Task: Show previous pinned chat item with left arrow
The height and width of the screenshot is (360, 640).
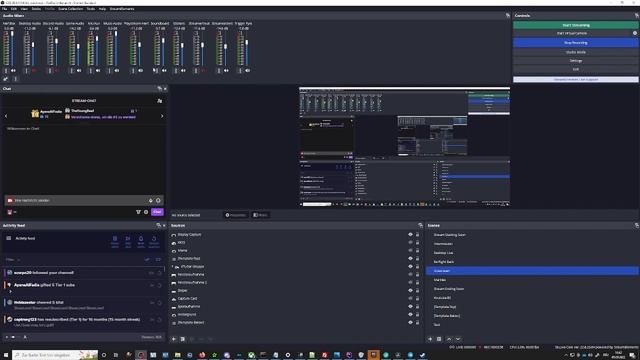Action: (6, 116)
